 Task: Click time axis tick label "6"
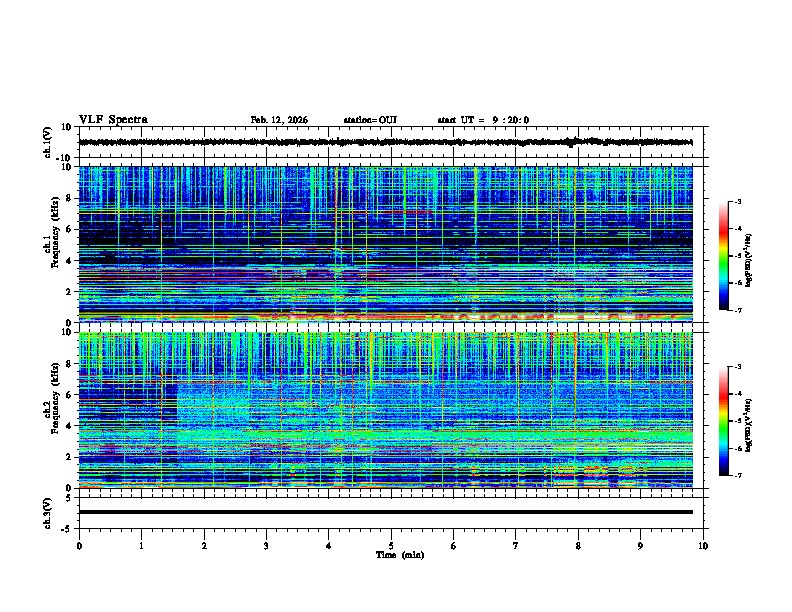pos(454,546)
